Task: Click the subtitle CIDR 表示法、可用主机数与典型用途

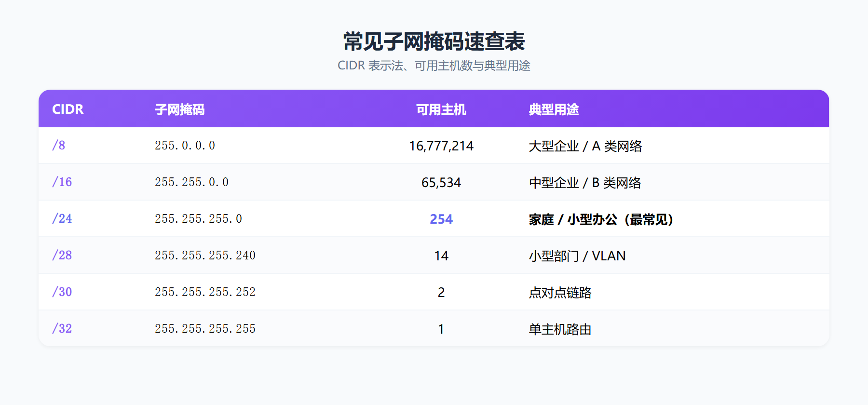Action: [434, 66]
